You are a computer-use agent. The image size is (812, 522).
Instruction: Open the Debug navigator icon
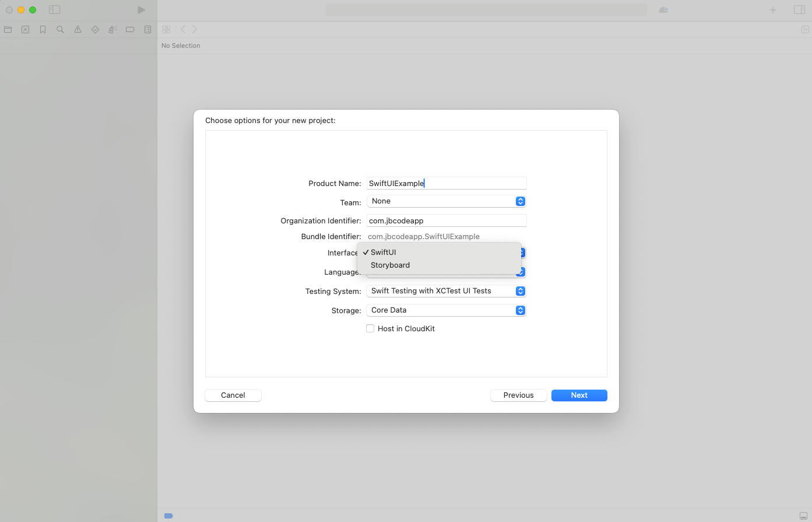click(113, 29)
